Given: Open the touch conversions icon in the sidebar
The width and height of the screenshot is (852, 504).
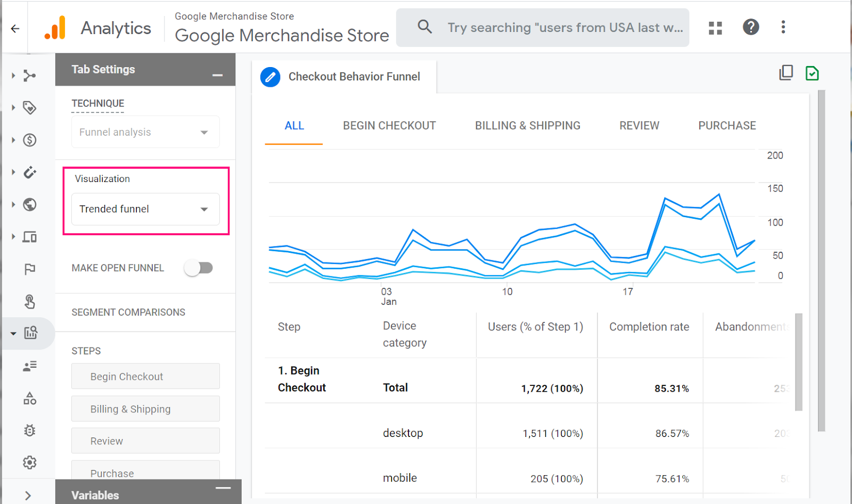Looking at the screenshot, I should (x=30, y=302).
